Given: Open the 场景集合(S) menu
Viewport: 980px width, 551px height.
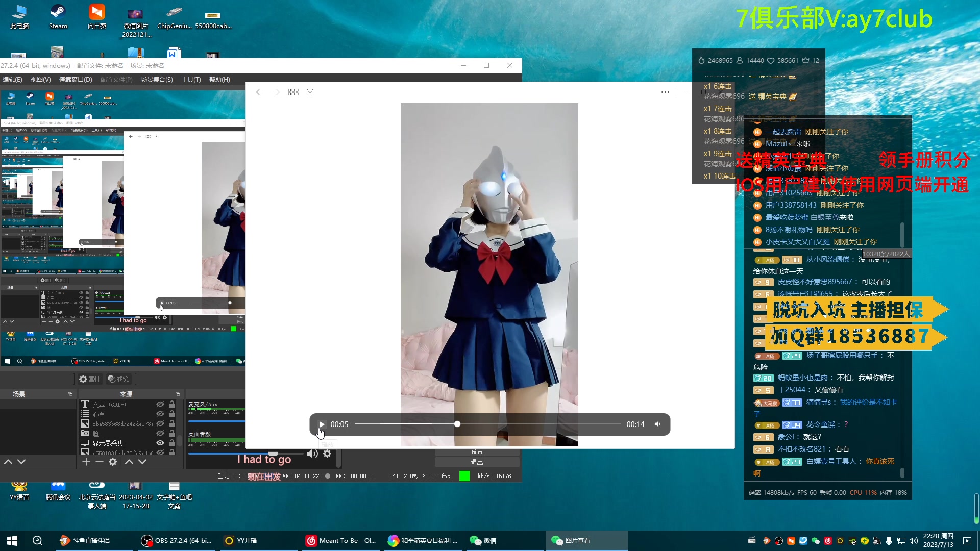Looking at the screenshot, I should pyautogui.click(x=157, y=79).
